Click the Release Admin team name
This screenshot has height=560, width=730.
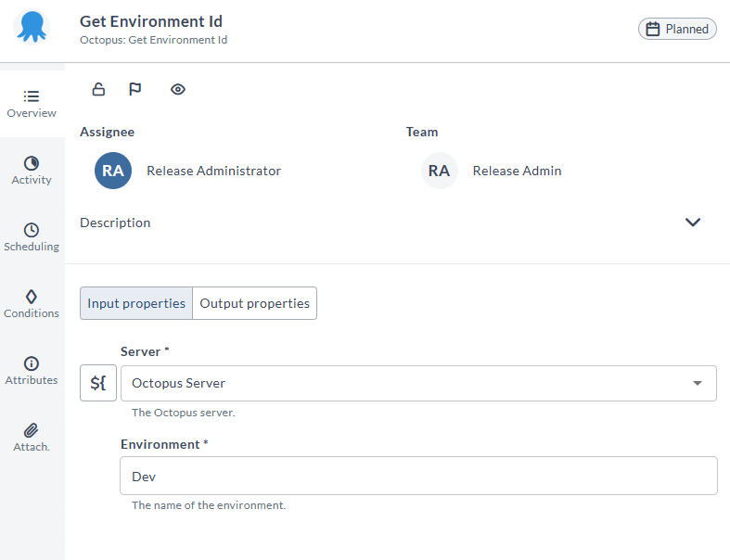(x=517, y=171)
